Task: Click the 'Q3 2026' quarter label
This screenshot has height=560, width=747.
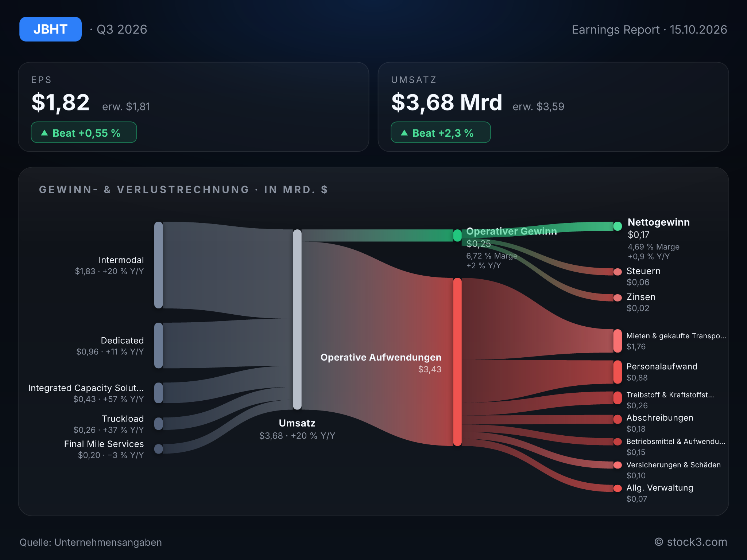Action: pos(122,30)
